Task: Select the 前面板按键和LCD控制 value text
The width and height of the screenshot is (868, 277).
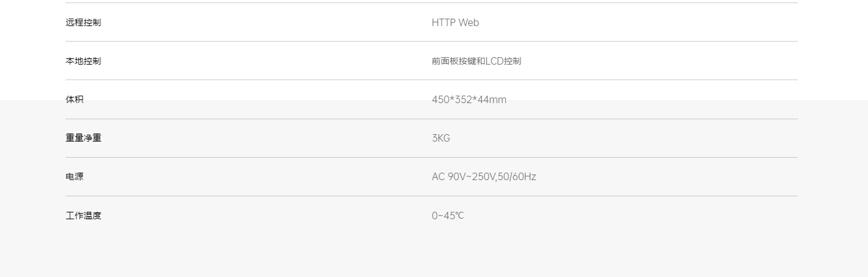Action: coord(476,61)
